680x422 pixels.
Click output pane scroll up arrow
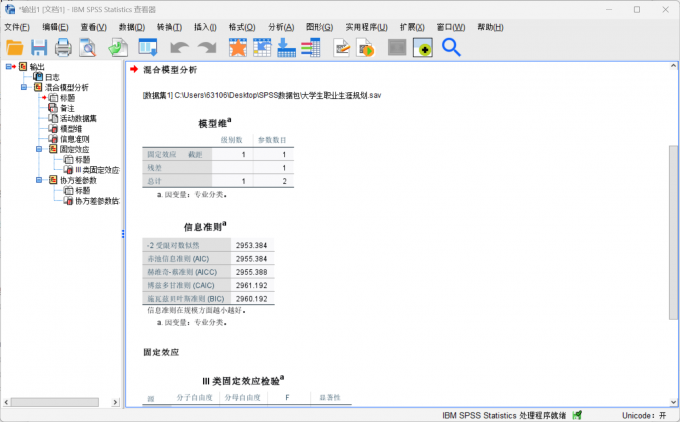tap(673, 66)
